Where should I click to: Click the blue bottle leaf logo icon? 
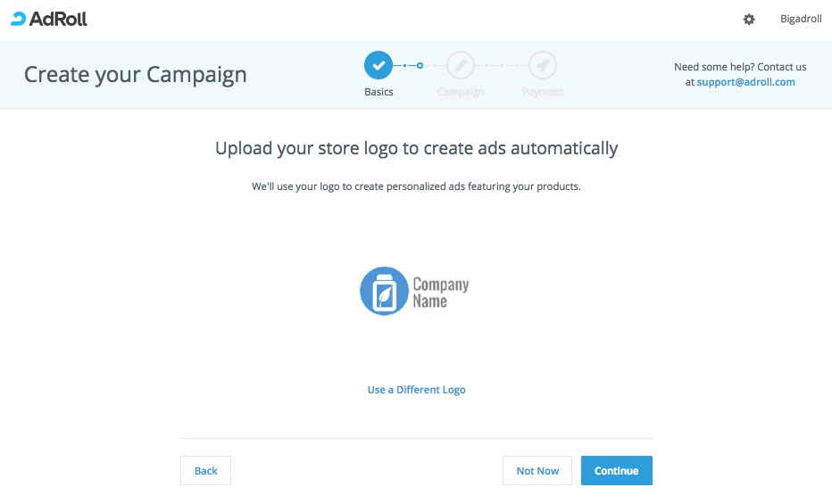tap(384, 291)
